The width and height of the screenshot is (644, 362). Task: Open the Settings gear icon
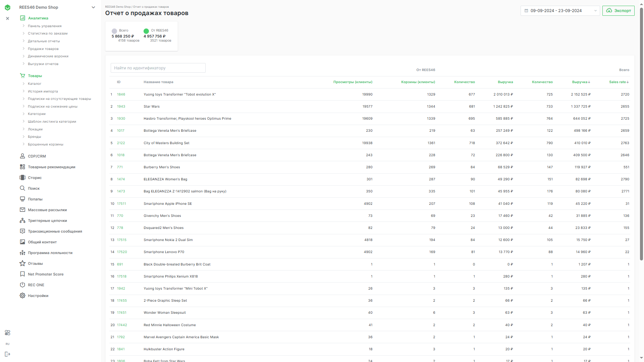coord(22,296)
